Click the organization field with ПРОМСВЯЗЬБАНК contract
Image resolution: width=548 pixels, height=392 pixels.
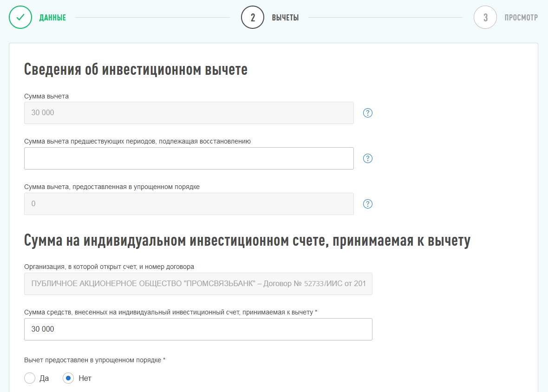click(198, 284)
